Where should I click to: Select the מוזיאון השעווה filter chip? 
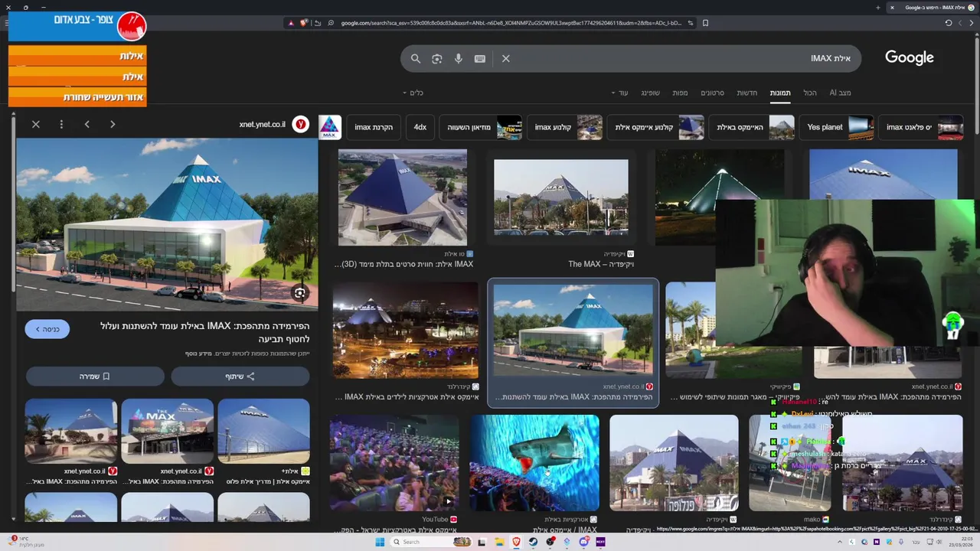482,127
